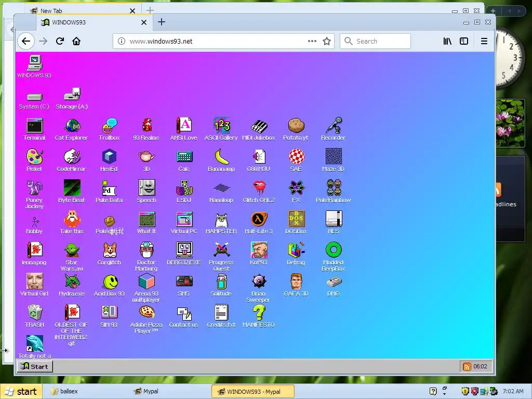Open Acid Box 93 smiley
The image size is (532, 399).
tap(109, 285)
